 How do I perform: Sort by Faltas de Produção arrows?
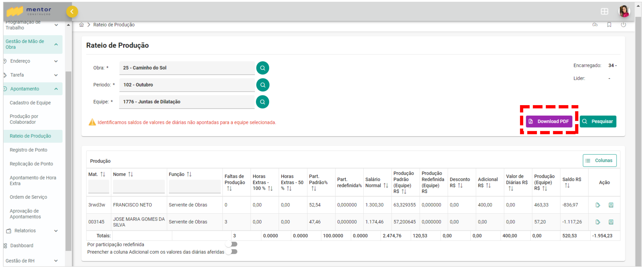pyautogui.click(x=229, y=189)
